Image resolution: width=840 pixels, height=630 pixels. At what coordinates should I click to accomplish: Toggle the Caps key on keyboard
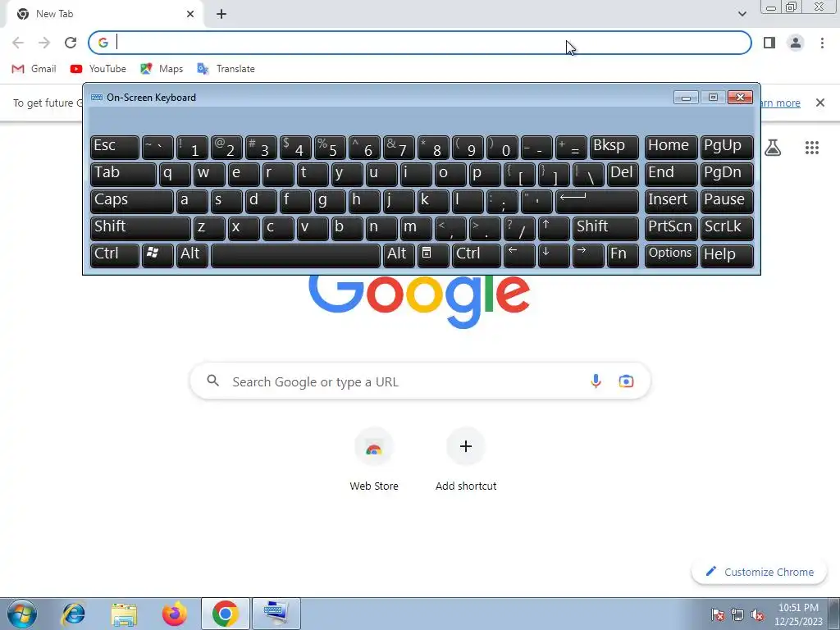(x=132, y=201)
